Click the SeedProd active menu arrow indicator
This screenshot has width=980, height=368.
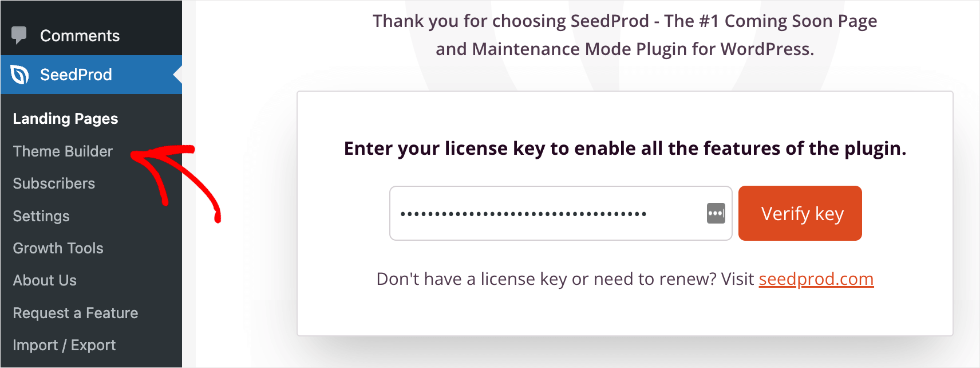[177, 75]
